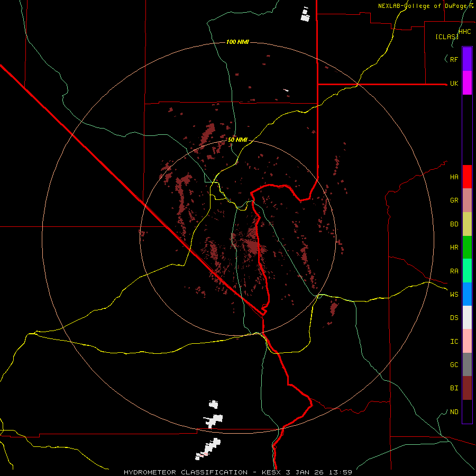This screenshot has height=476, width=476.
Task: Click the GC legend label
Action: coord(454,364)
